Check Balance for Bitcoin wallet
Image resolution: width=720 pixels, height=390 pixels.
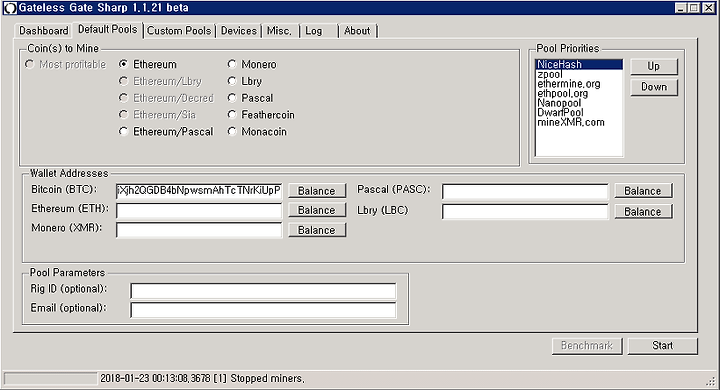317,191
